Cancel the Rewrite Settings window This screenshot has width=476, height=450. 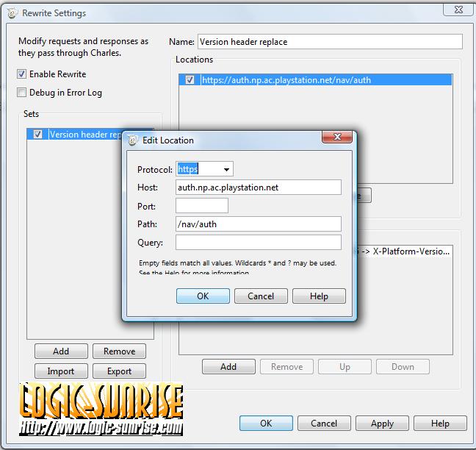tap(324, 424)
